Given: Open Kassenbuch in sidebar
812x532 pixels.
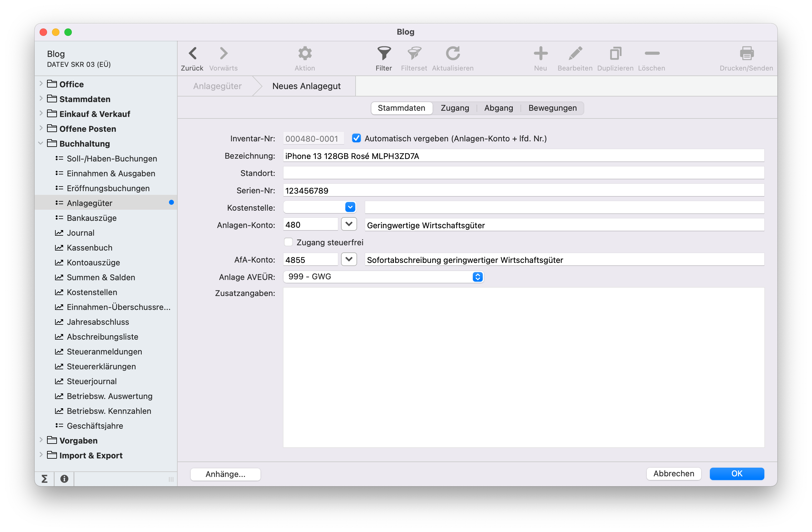Looking at the screenshot, I should (89, 247).
